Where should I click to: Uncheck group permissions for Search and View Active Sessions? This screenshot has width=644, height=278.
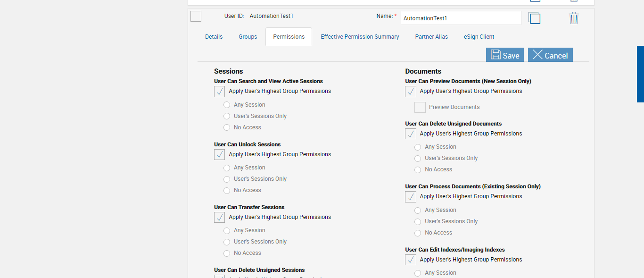point(219,92)
